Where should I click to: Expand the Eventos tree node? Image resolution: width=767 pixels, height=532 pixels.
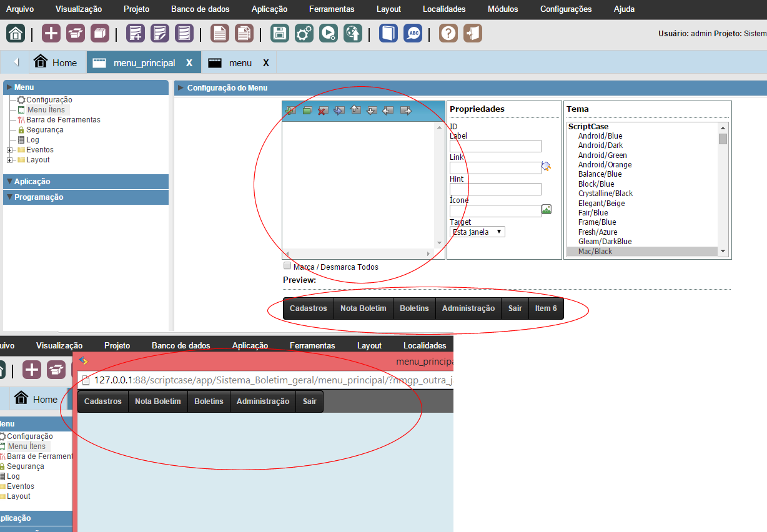click(x=10, y=150)
